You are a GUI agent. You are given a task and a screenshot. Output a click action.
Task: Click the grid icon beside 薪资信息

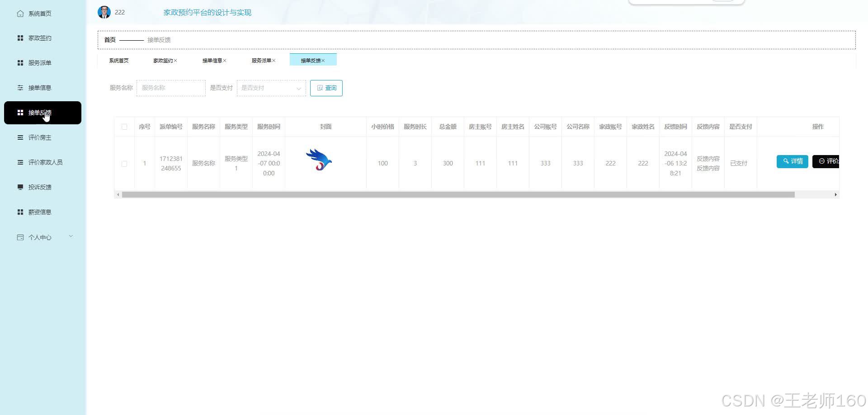pyautogui.click(x=20, y=212)
